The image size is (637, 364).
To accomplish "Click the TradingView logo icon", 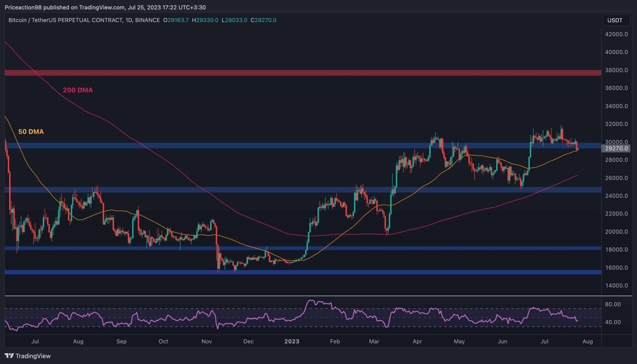I will point(9,356).
